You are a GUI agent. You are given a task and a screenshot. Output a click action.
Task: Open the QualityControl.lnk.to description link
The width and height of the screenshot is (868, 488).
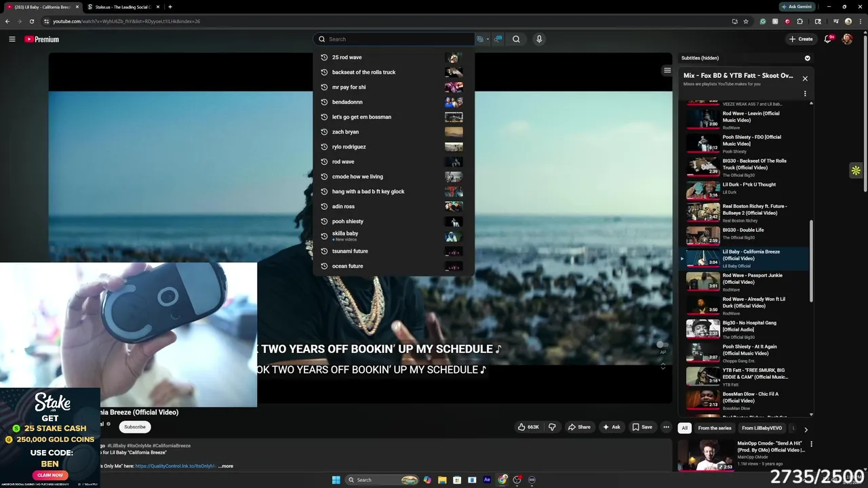176,466
